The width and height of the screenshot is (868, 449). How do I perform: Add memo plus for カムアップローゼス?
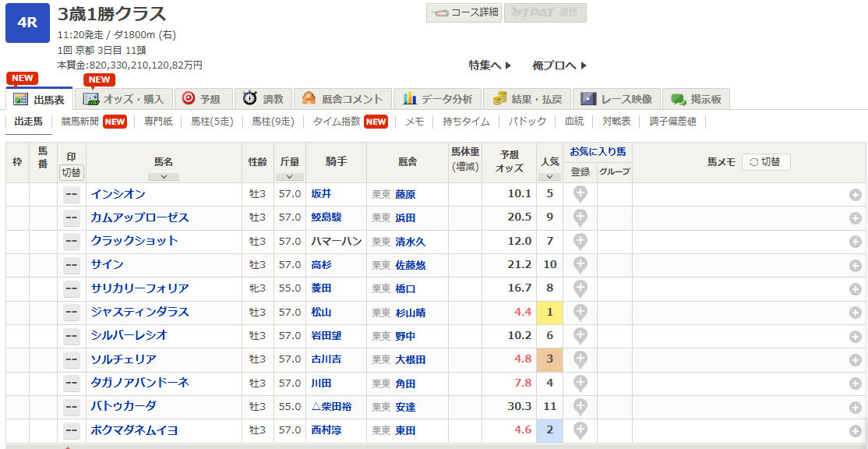point(856,219)
